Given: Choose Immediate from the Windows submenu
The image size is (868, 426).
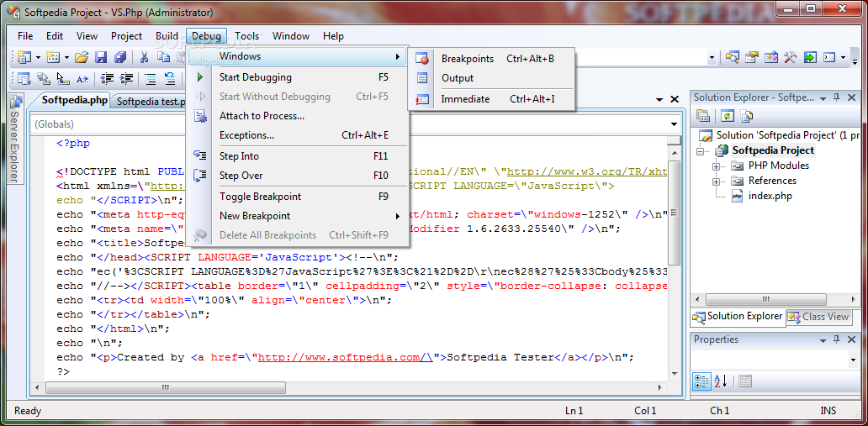Looking at the screenshot, I should coord(491,99).
